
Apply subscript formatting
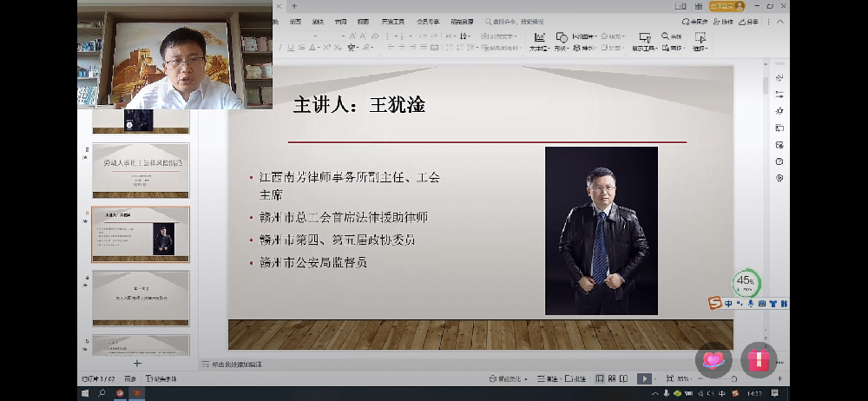pos(338,48)
